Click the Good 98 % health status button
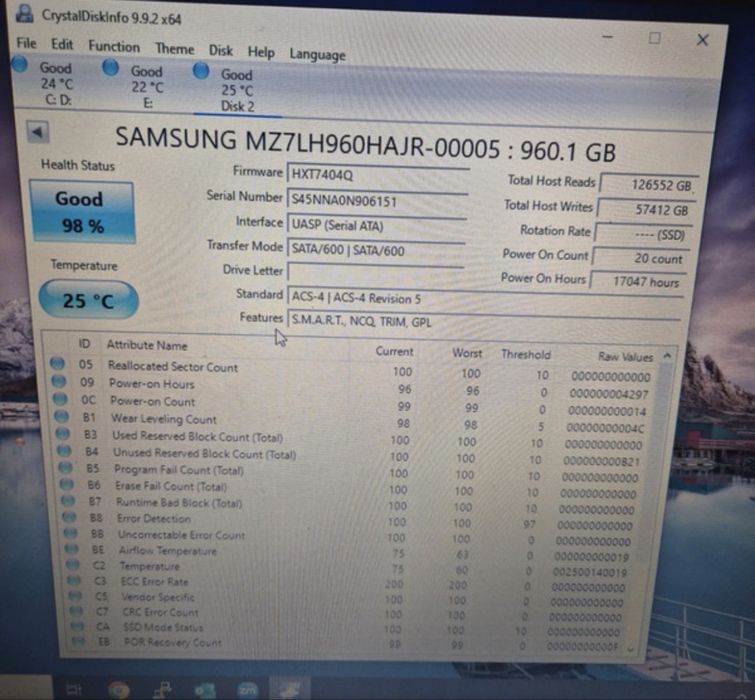Screen dimensions: 755x700 tap(82, 212)
